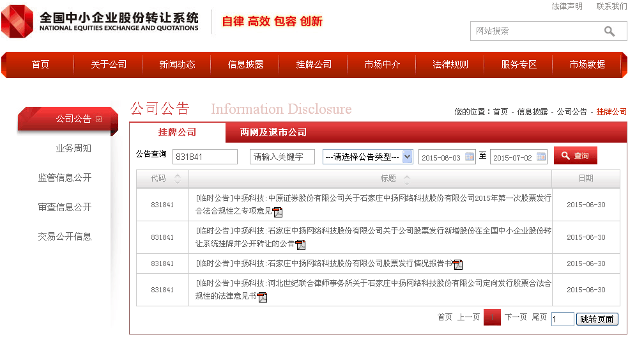Click the magnifier icon in site search
The width and height of the screenshot is (644, 346).
click(x=609, y=31)
